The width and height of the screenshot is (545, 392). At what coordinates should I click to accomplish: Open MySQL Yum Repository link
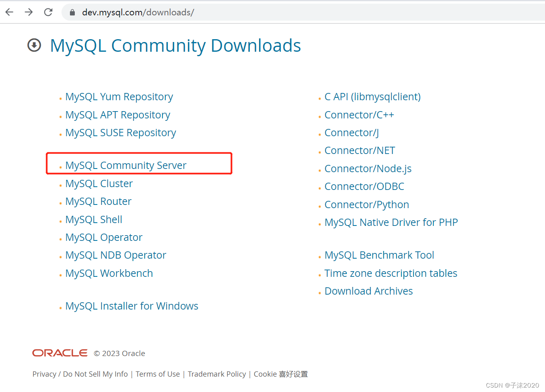119,97
